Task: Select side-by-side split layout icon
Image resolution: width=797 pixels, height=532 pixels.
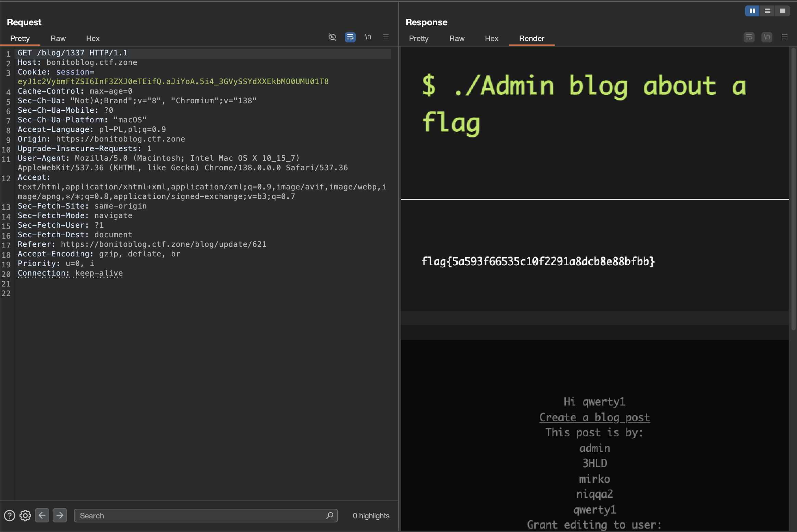Action: pyautogui.click(x=752, y=11)
